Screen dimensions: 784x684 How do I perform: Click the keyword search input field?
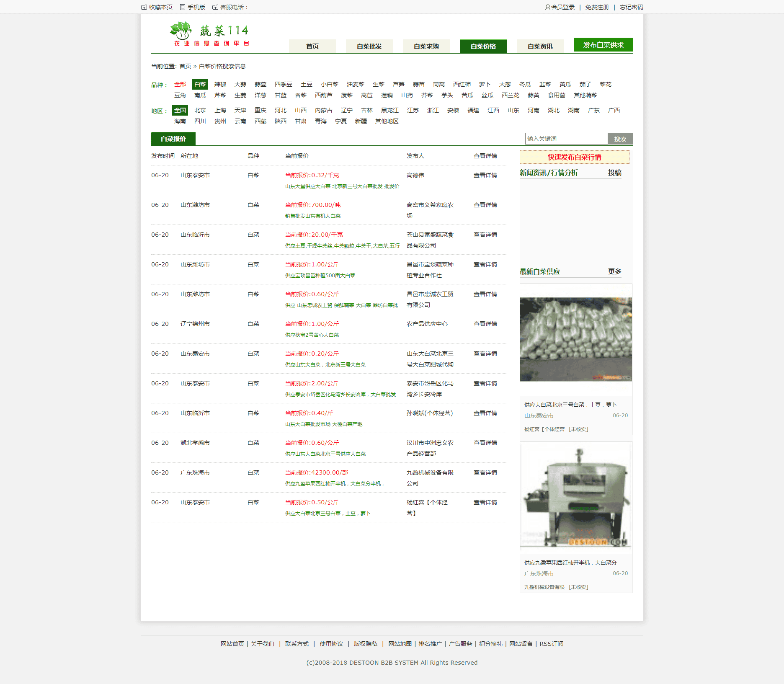pos(565,138)
